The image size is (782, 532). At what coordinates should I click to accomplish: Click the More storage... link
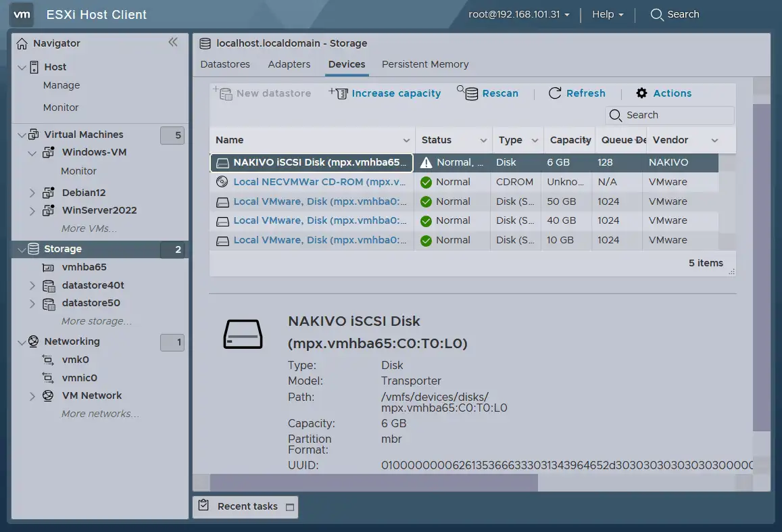point(96,322)
